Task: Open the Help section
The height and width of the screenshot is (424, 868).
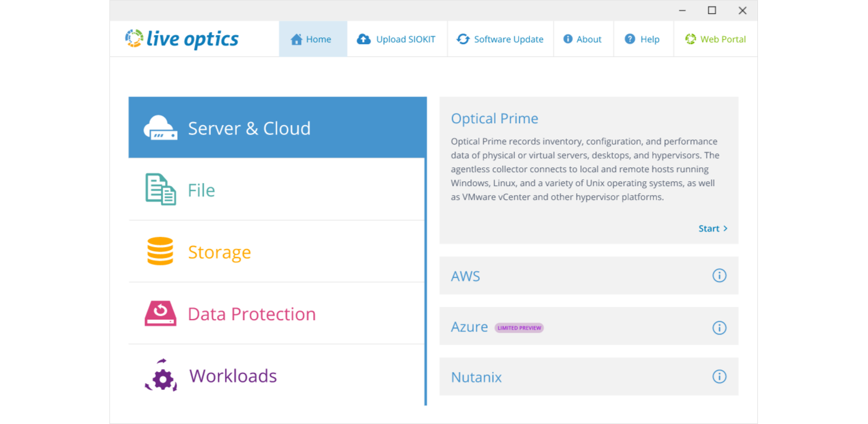Action: (x=643, y=39)
